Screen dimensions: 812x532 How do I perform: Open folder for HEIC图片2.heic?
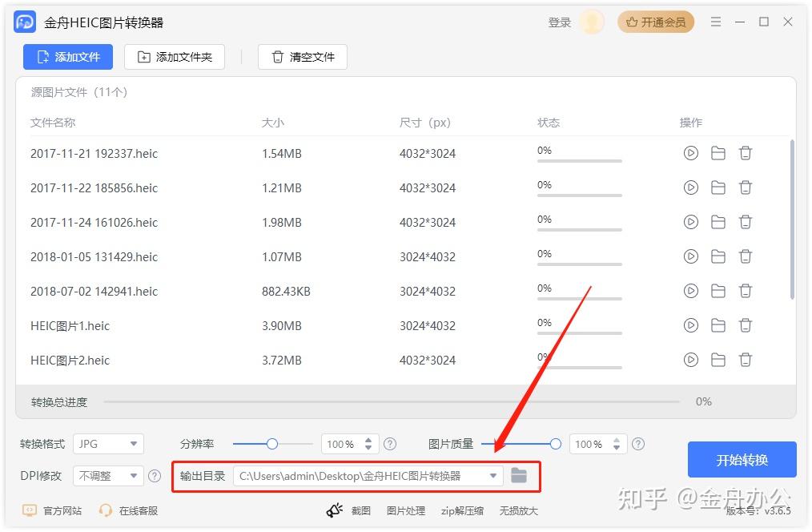click(x=718, y=360)
